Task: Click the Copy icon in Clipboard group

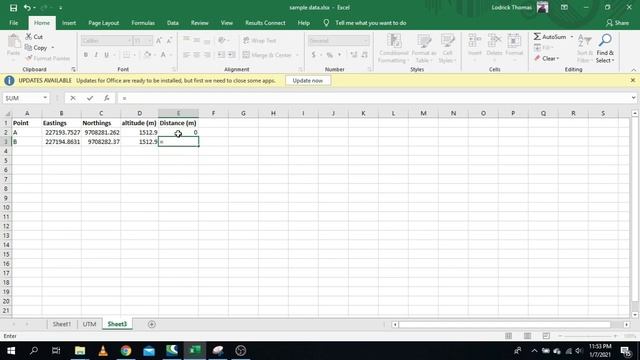Action: (29, 48)
